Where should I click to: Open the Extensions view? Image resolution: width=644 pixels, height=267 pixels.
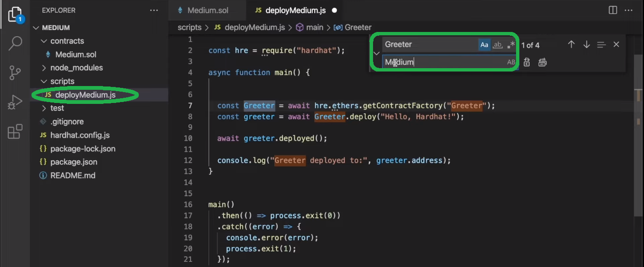[15, 132]
